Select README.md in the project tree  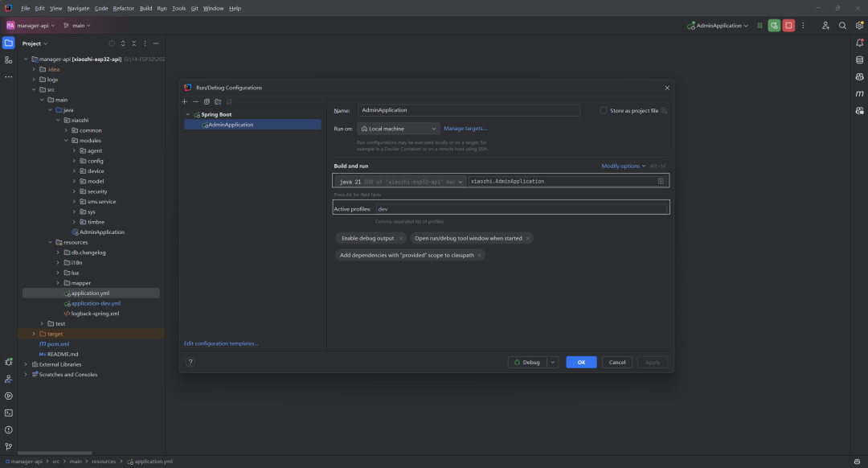pyautogui.click(x=63, y=355)
